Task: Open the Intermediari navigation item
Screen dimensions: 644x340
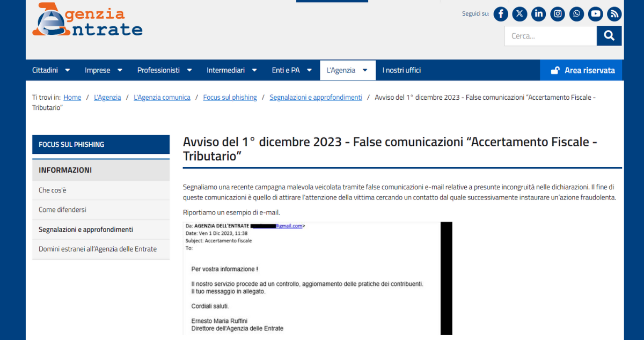Action: coord(225,70)
